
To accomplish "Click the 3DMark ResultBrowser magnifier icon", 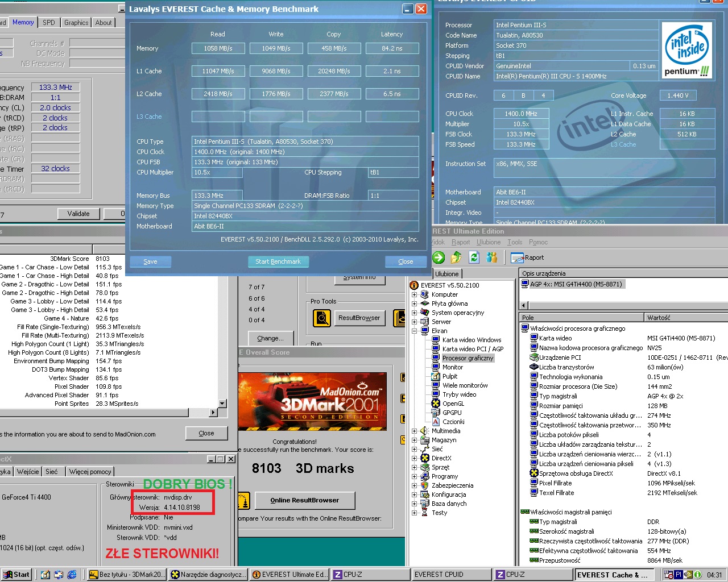I will coord(322,318).
